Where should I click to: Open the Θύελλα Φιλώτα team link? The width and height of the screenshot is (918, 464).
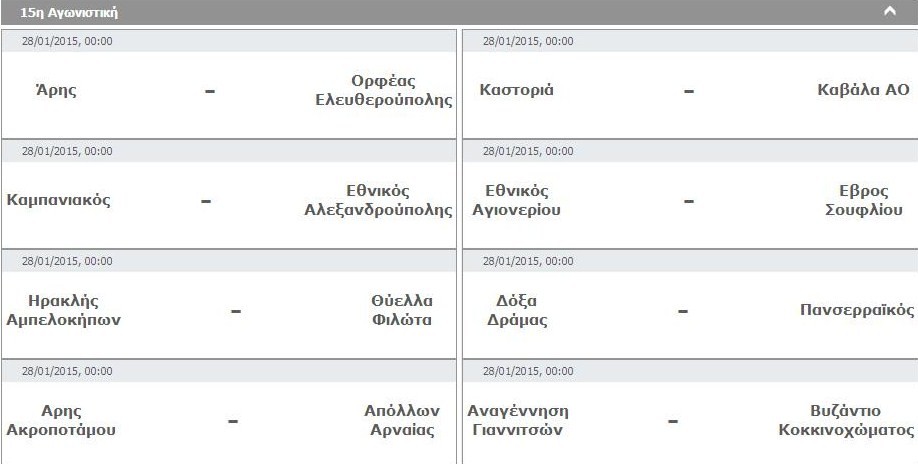click(x=402, y=310)
